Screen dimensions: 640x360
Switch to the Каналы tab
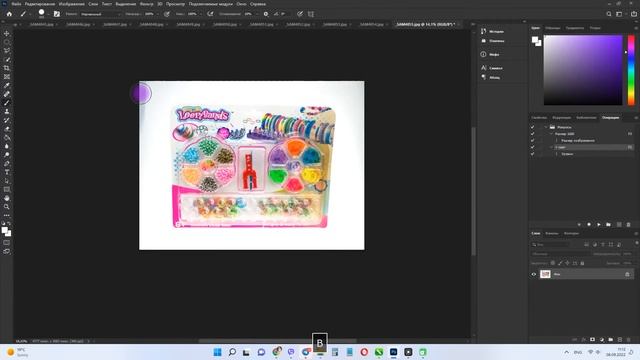point(551,233)
